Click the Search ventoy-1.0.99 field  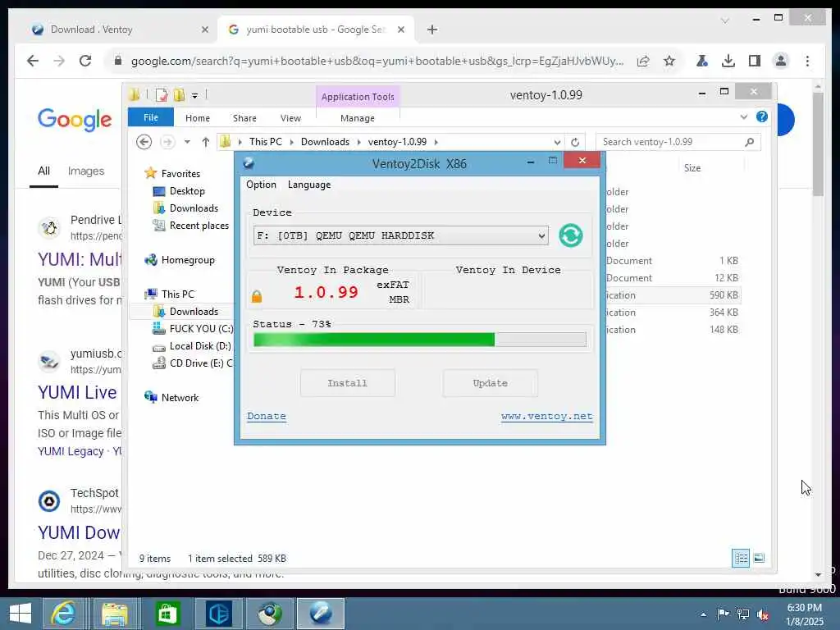[678, 142]
